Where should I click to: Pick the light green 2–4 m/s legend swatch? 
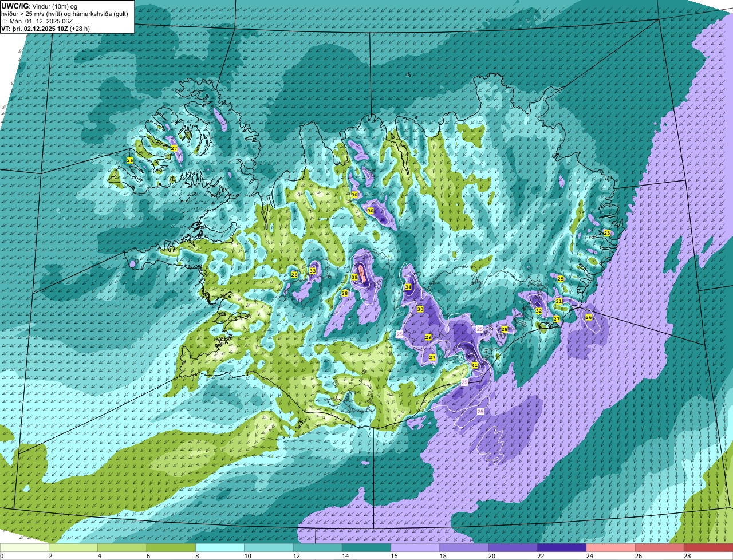(x=73, y=547)
